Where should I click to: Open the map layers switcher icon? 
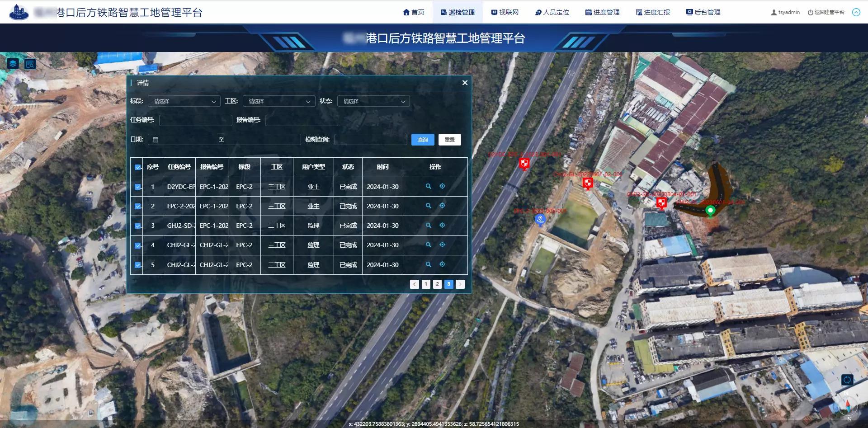12,63
